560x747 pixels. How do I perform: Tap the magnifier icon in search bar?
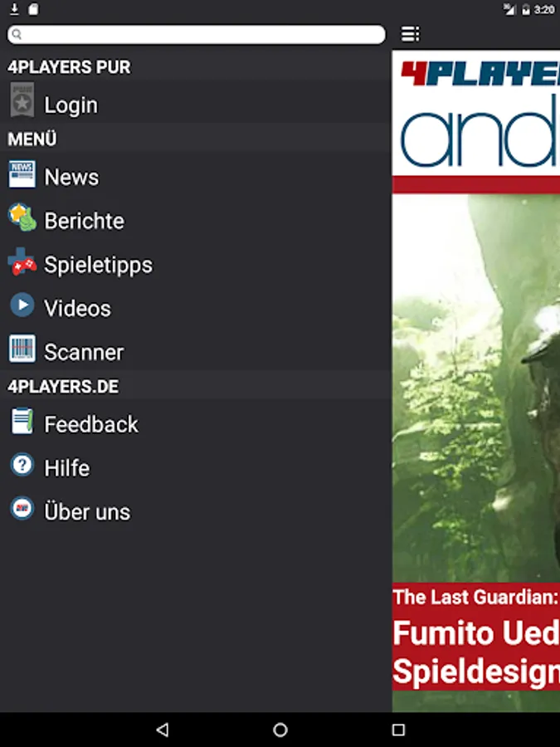17,34
